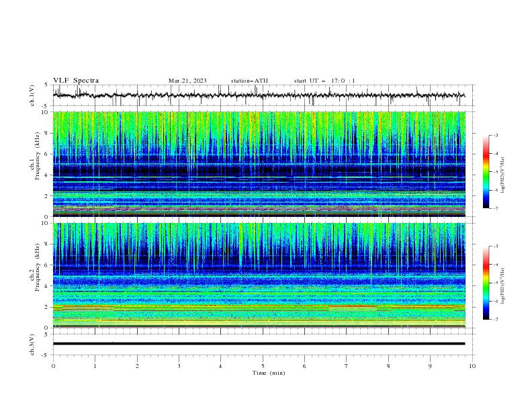Click the "Time (min)" axis title
532x411 pixels.
point(269,373)
